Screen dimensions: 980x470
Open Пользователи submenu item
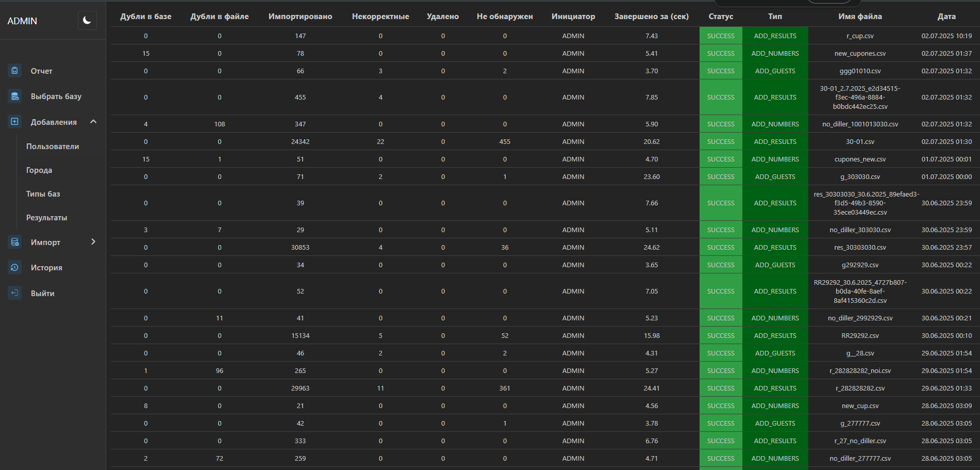pyautogui.click(x=53, y=147)
